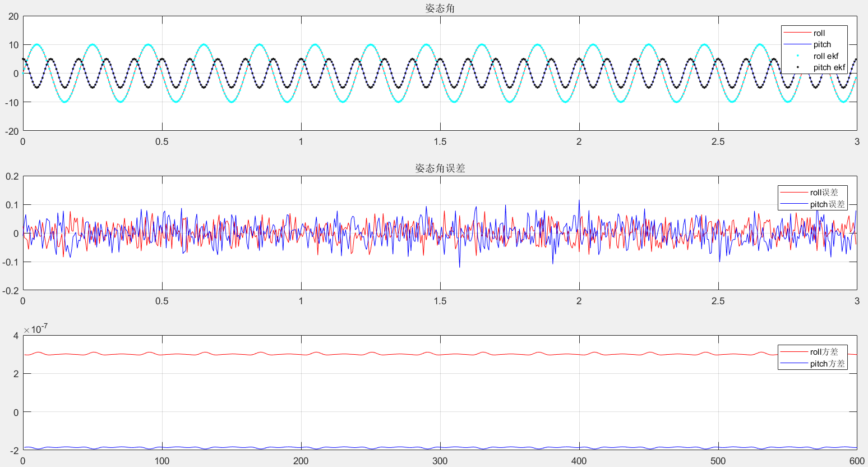
Task: Click x-axis tick 1.5 in 姿态角 plot
Action: point(440,141)
